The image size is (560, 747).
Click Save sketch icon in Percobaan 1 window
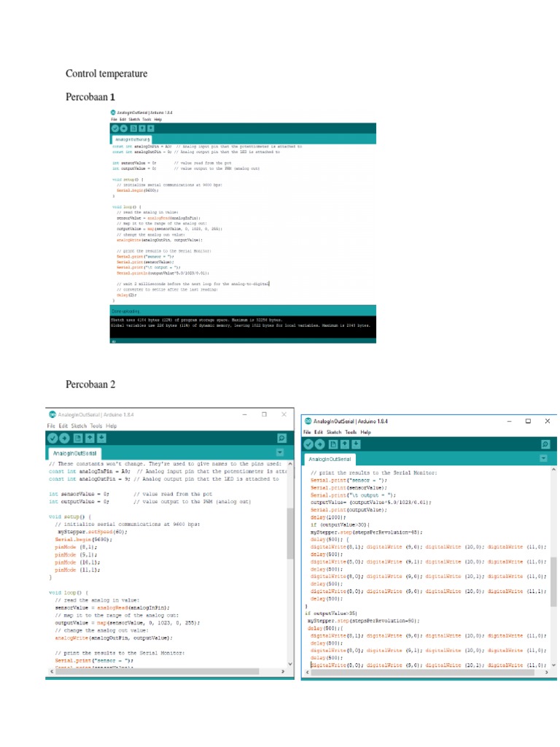(151, 128)
